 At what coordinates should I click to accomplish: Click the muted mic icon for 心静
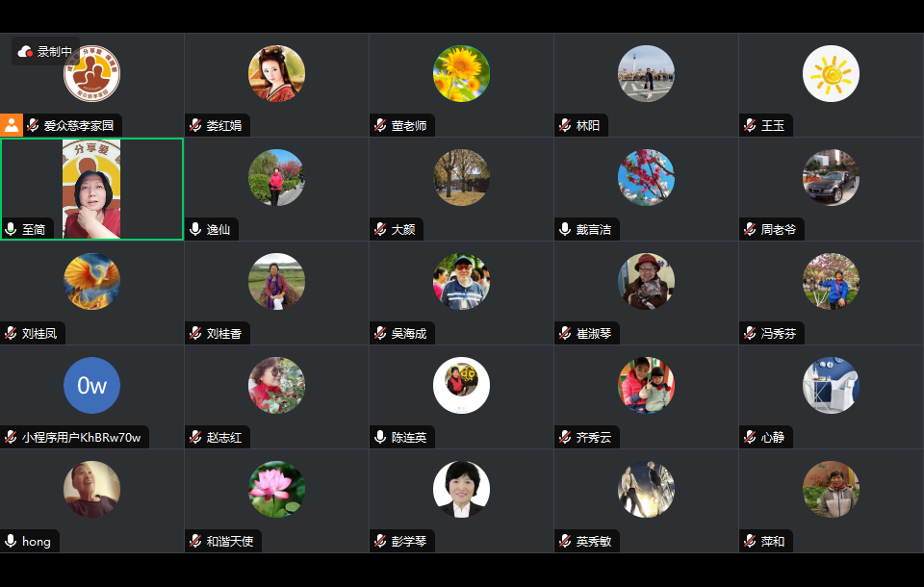750,437
